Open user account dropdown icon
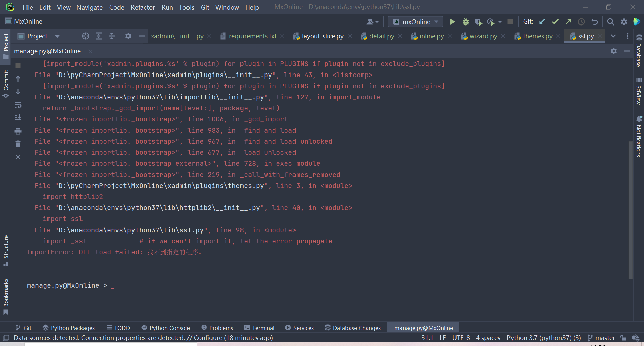The width and height of the screenshot is (644, 346). click(372, 22)
